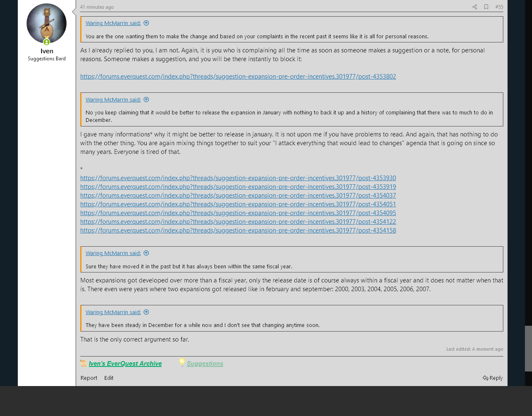Image resolution: width=532 pixels, height=416 pixels.
Task: Click the page scrollbar thumb
Action: [528, 348]
